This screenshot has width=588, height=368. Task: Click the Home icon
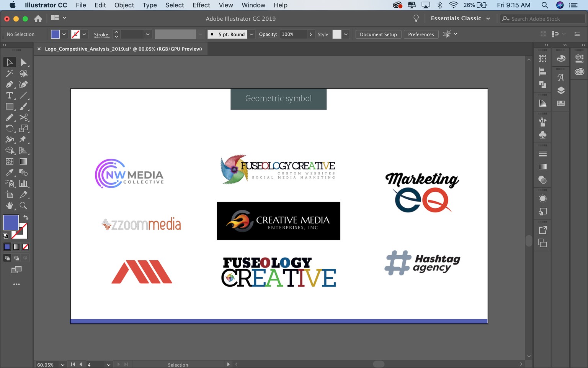click(x=38, y=18)
